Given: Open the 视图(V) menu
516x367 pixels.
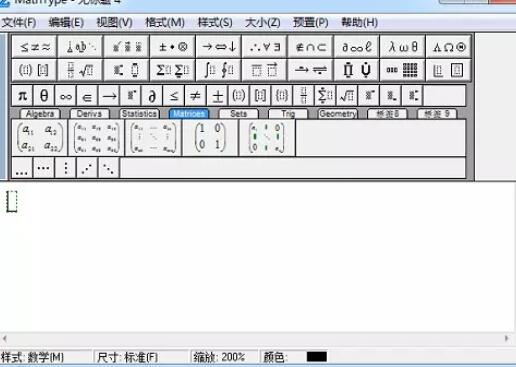Looking at the screenshot, I should pyautogui.click(x=115, y=23).
